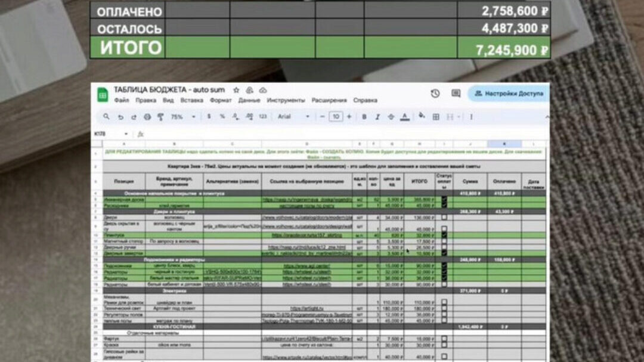Screen dimensions: 644x362
Task: Expand the name box dropdown arrow
Action: (126, 134)
